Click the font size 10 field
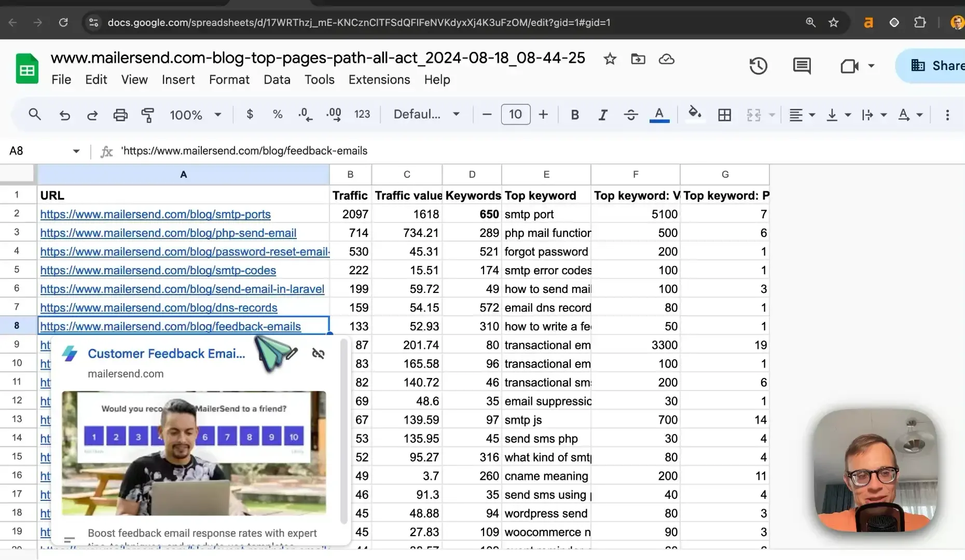 [x=515, y=115]
